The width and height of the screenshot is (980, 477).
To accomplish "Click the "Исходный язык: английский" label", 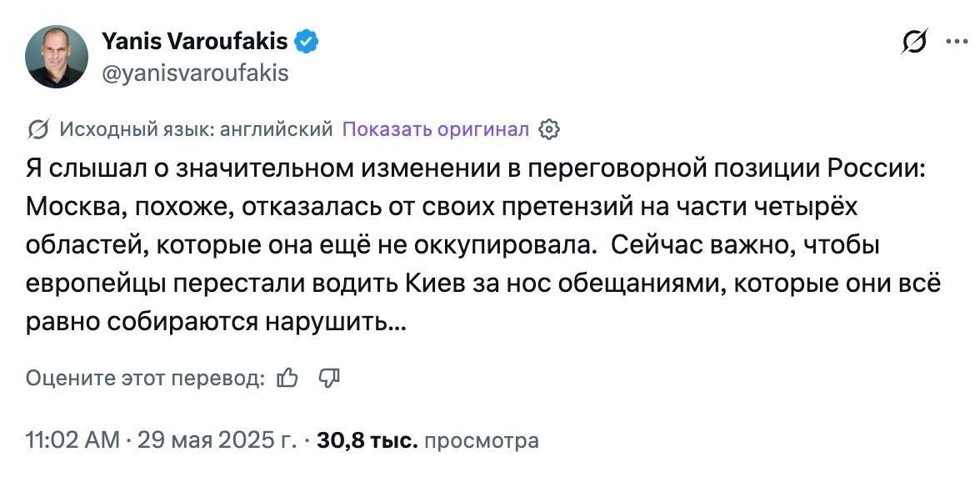I will click(197, 129).
